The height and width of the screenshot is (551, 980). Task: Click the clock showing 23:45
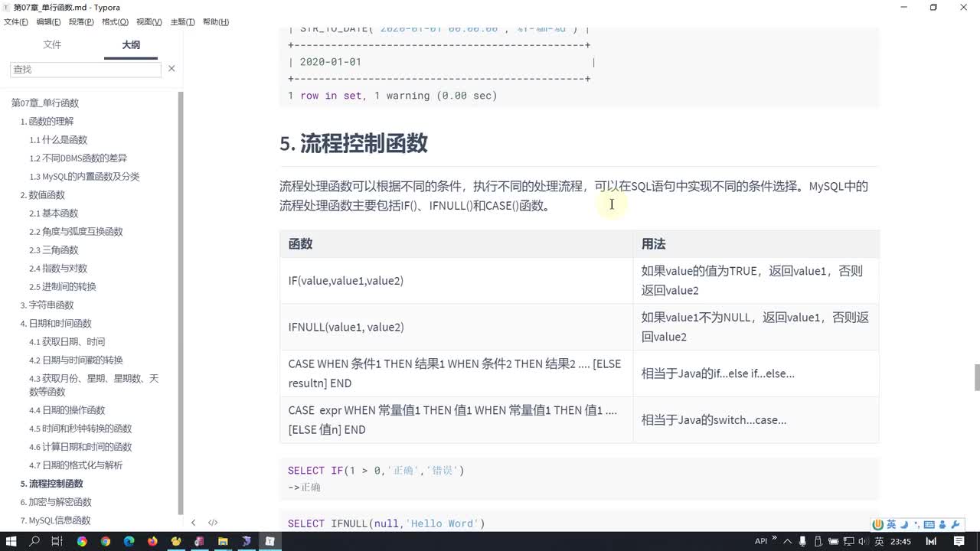900,541
